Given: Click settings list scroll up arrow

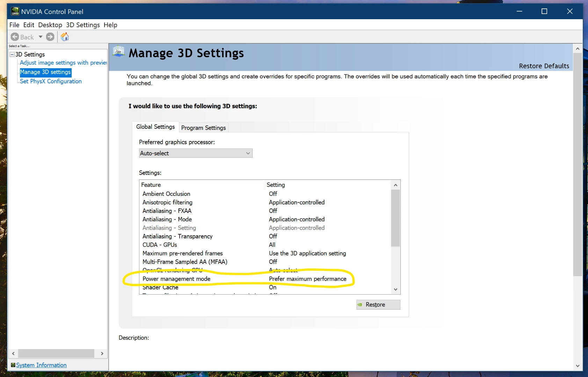Looking at the screenshot, I should click(395, 185).
